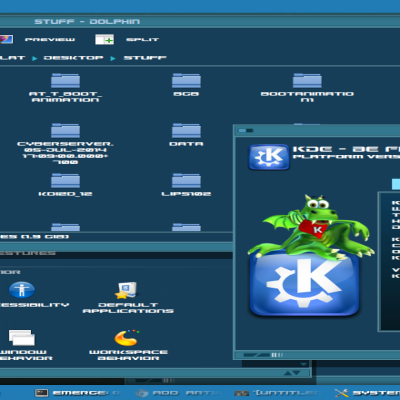Select the Default Applications label text

[128, 308]
